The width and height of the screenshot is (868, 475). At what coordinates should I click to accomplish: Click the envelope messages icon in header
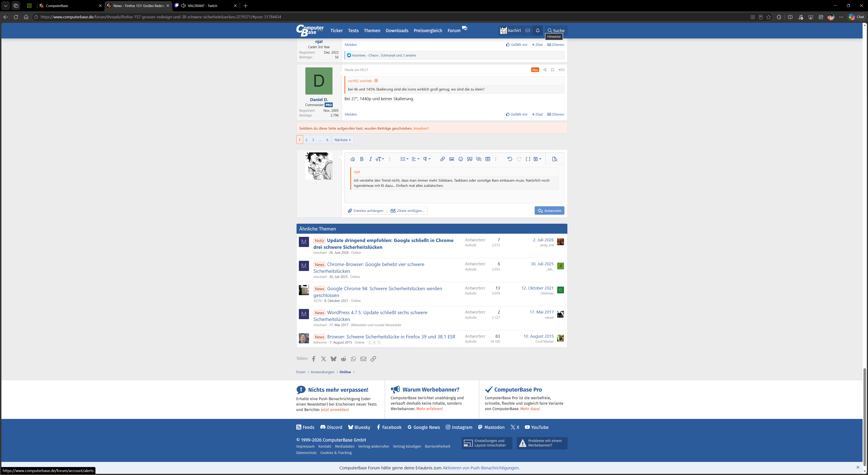point(528,31)
